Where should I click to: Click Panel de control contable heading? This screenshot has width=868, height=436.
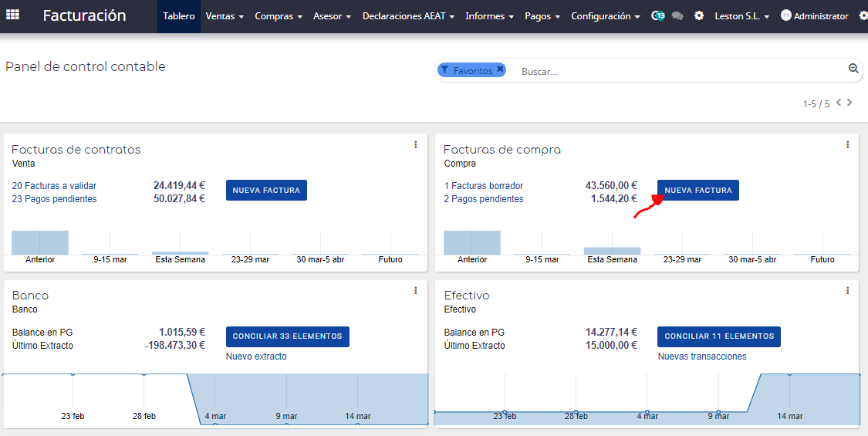click(x=85, y=66)
